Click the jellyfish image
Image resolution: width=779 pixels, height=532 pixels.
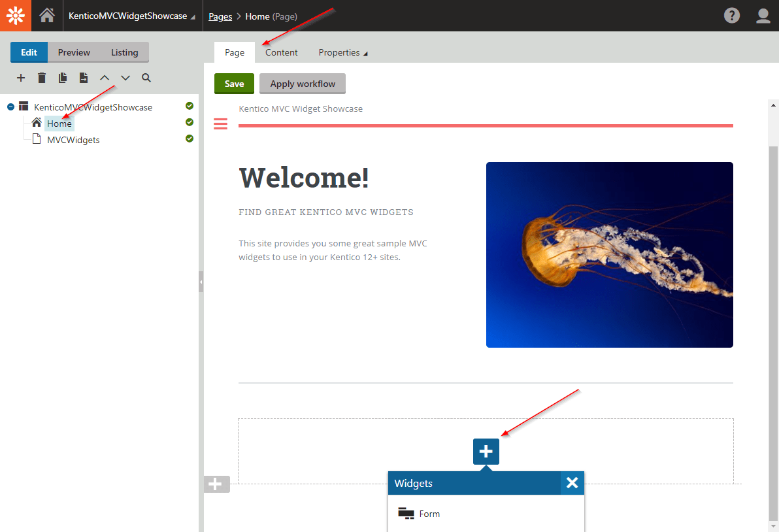point(610,255)
